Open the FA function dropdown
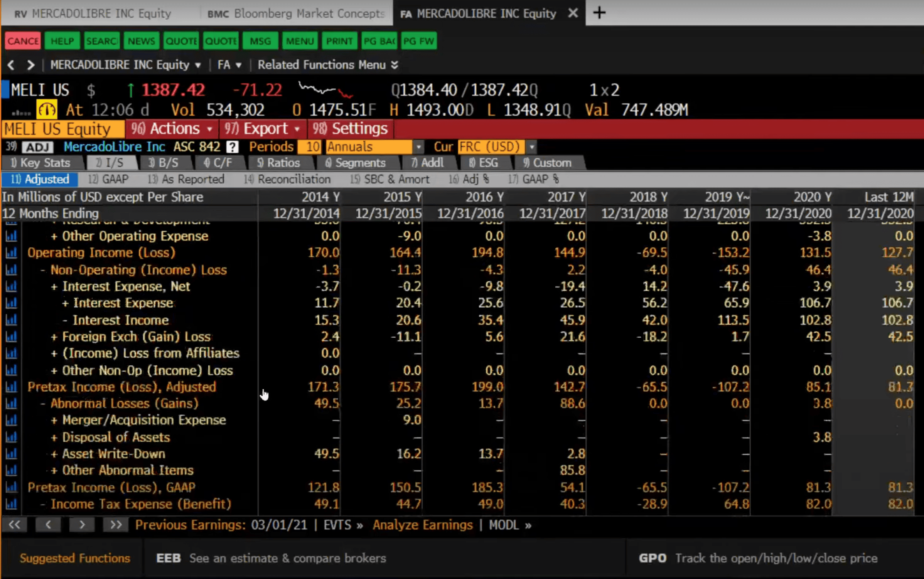Screen dimensions: 924x579 229,65
